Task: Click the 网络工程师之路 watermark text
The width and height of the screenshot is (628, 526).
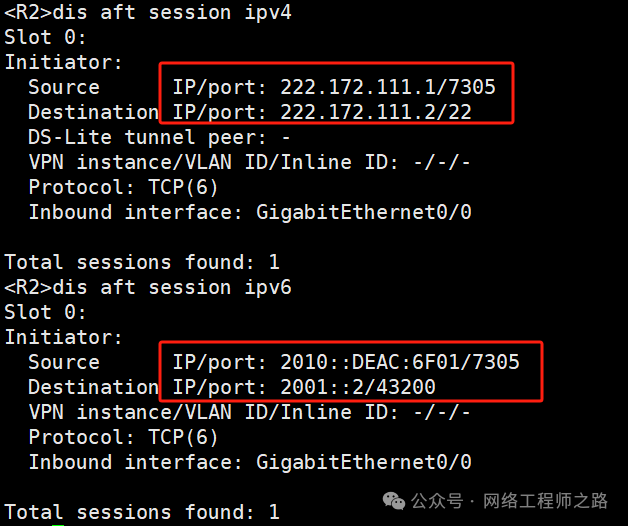Action: click(x=545, y=501)
